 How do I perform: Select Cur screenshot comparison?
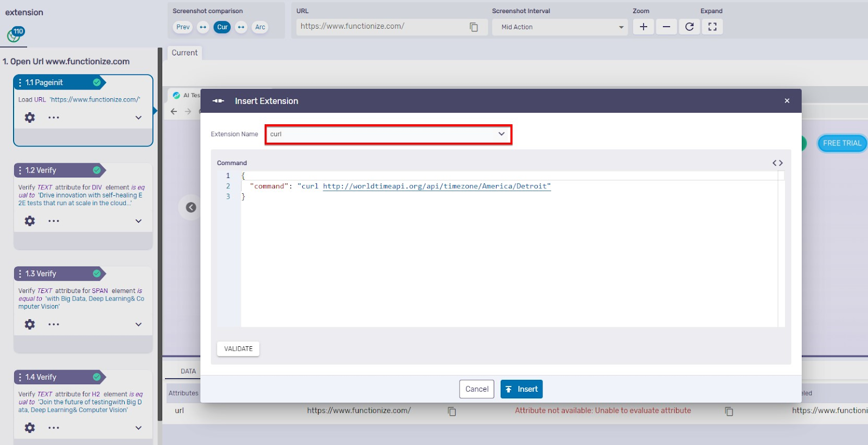pos(222,27)
